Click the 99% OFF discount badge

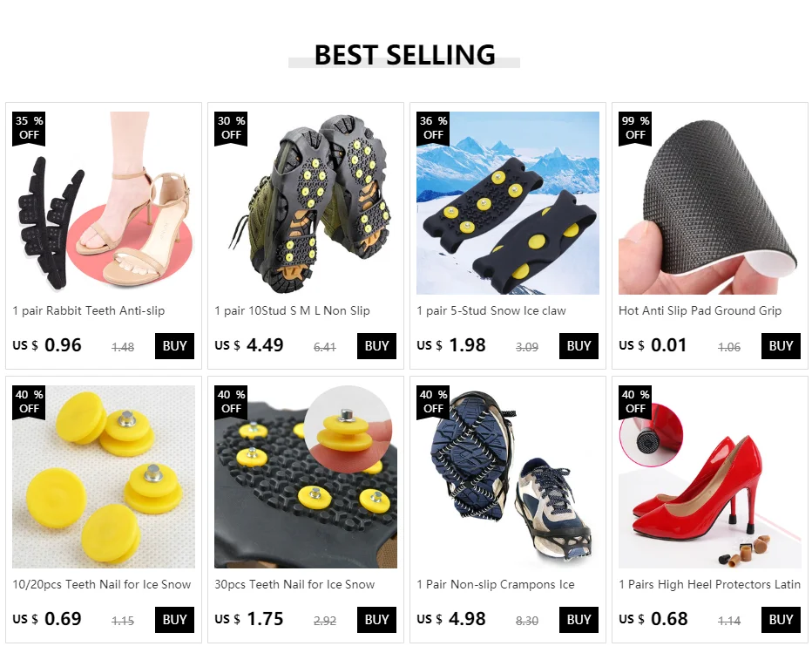tap(635, 128)
